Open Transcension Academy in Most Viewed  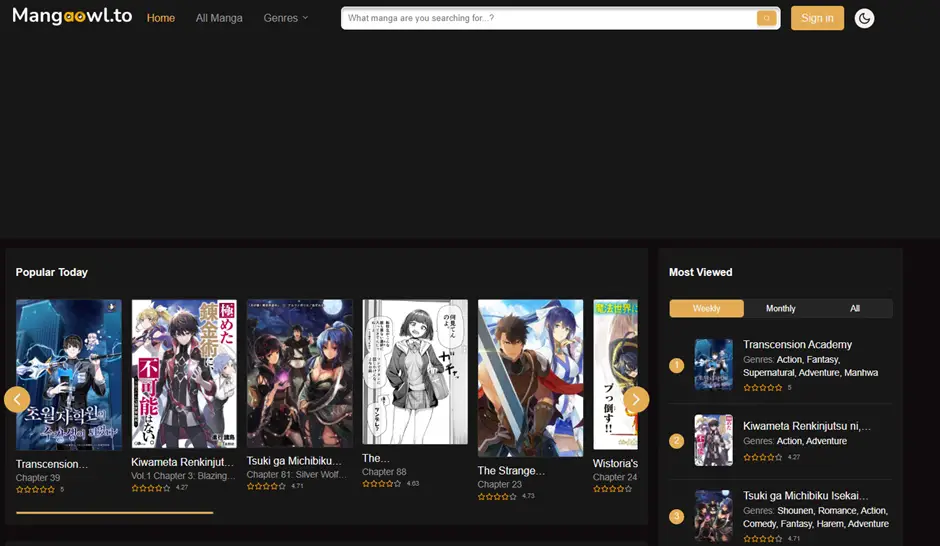[797, 345]
